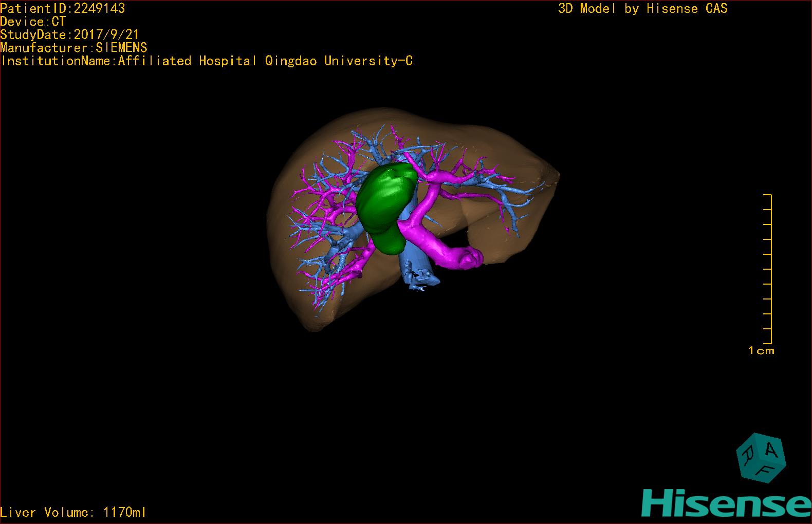Click the 'StudyDate:2017/9/21' text

[69, 34]
